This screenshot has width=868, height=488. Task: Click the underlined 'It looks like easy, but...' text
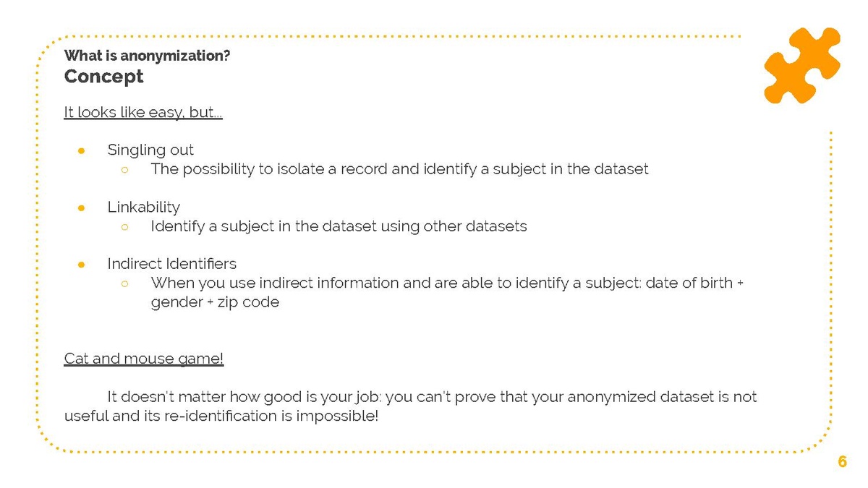coord(143,113)
